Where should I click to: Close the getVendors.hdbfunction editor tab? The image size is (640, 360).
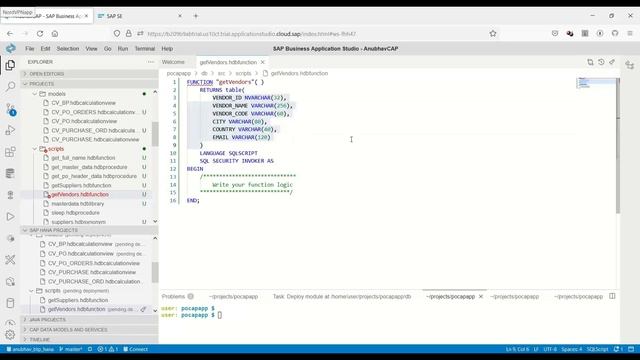(x=263, y=62)
